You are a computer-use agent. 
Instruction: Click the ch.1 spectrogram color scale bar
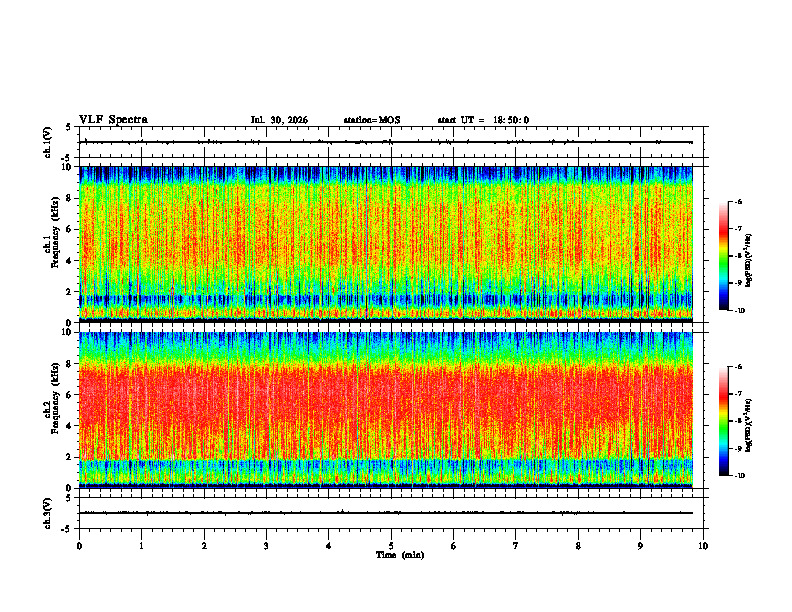pyautogui.click(x=723, y=256)
